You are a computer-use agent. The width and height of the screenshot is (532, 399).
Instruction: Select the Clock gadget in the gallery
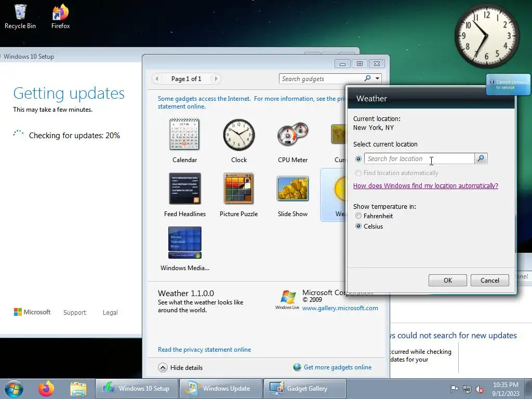(x=239, y=140)
